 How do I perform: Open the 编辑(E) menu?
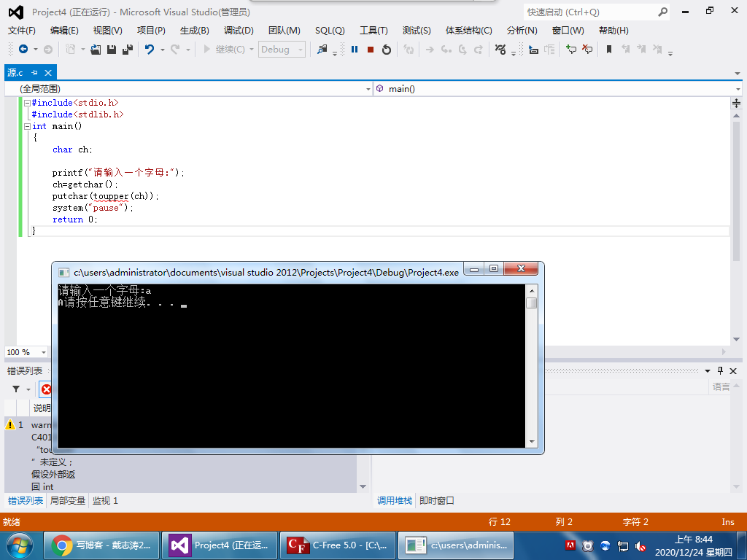tap(64, 31)
